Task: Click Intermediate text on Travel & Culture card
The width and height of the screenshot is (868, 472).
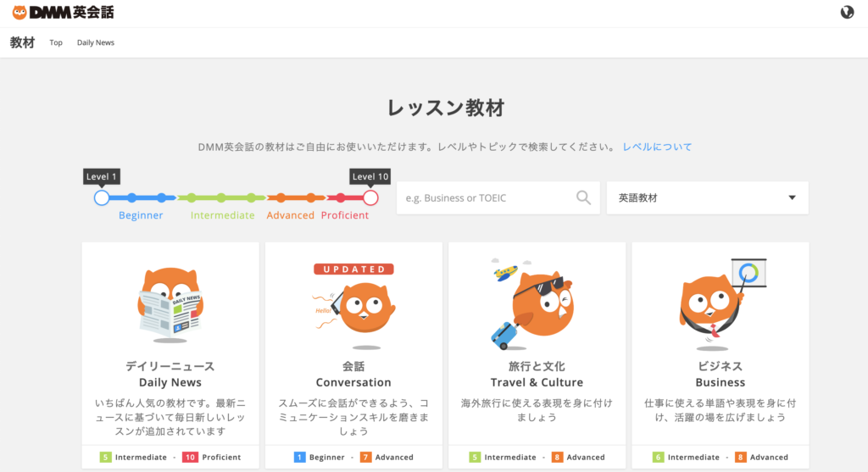Action: 510,457
